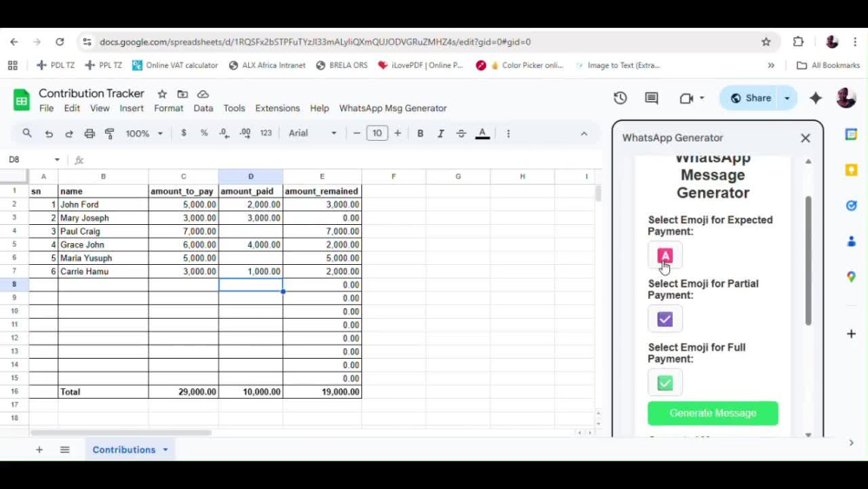The height and width of the screenshot is (489, 868).
Task: Open Google Maps side panel icon
Action: [852, 277]
